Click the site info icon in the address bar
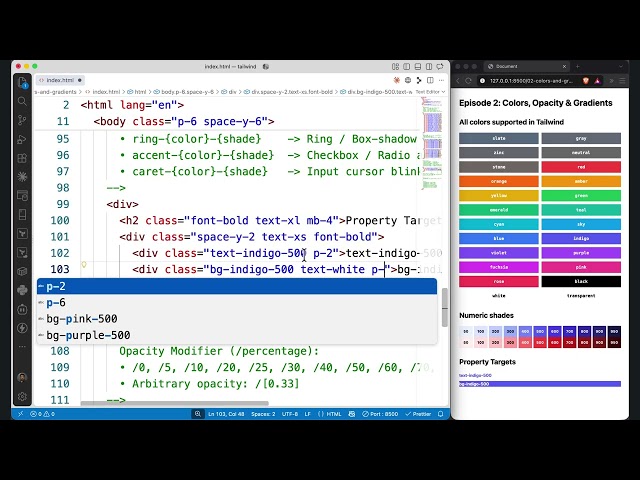 point(482,81)
